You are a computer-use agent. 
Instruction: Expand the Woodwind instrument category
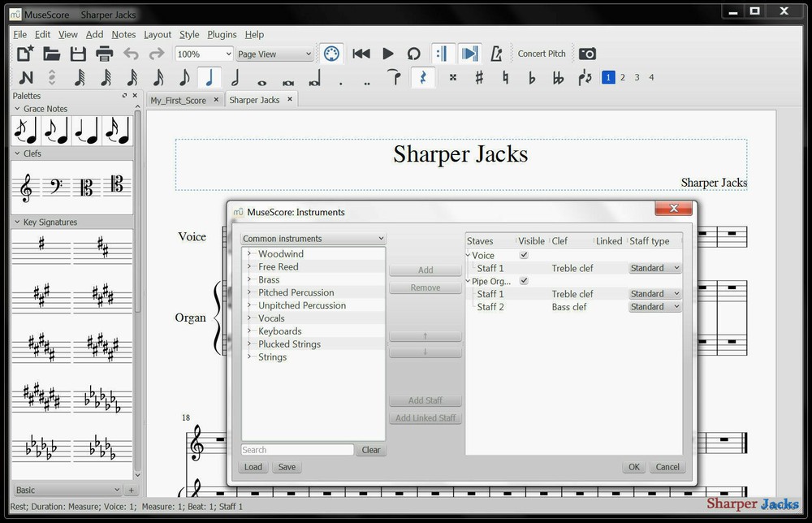(248, 253)
